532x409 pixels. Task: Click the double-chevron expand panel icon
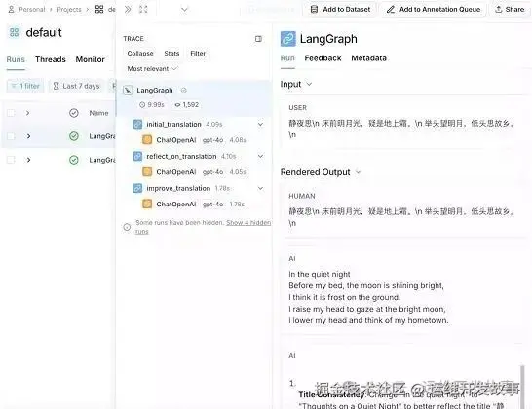tap(128, 9)
